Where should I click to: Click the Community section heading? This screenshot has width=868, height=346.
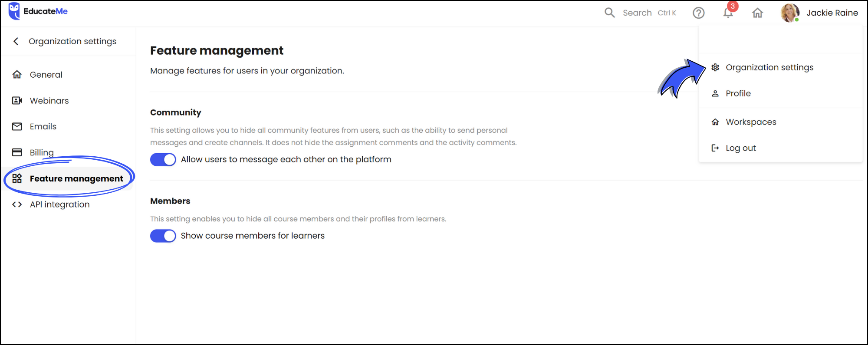pos(176,112)
